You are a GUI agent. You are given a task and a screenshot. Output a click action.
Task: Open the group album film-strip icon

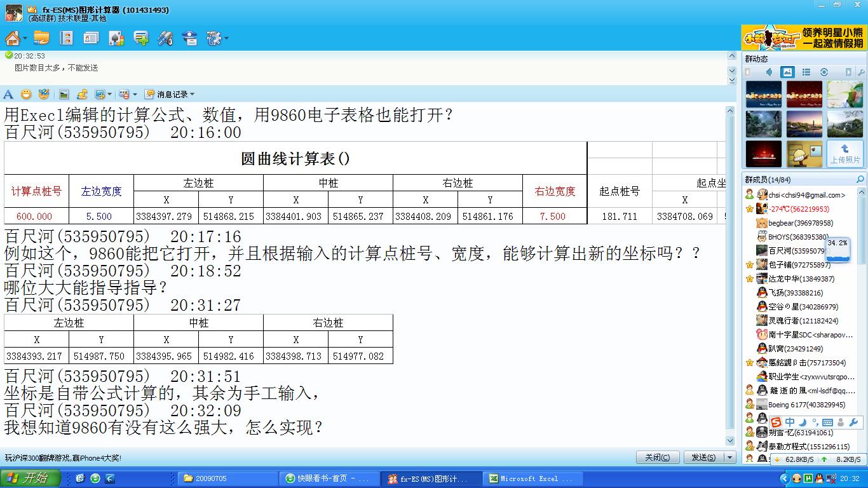coord(66,38)
